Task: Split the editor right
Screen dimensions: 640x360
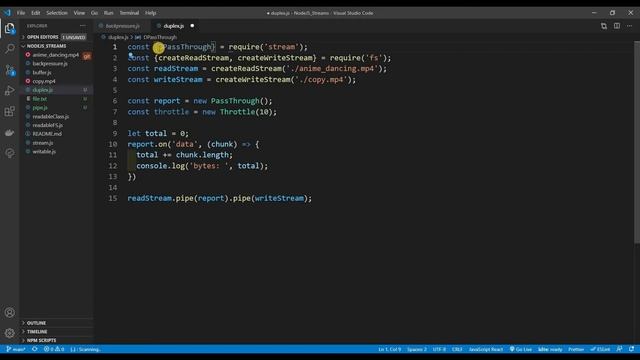Action: point(617,26)
